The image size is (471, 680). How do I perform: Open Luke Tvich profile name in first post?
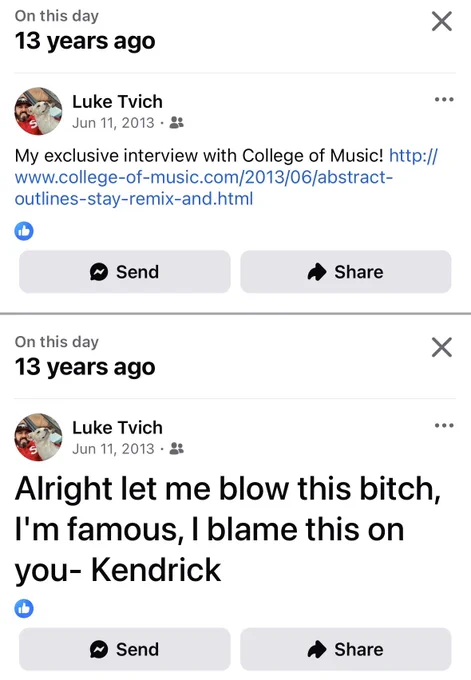click(117, 102)
